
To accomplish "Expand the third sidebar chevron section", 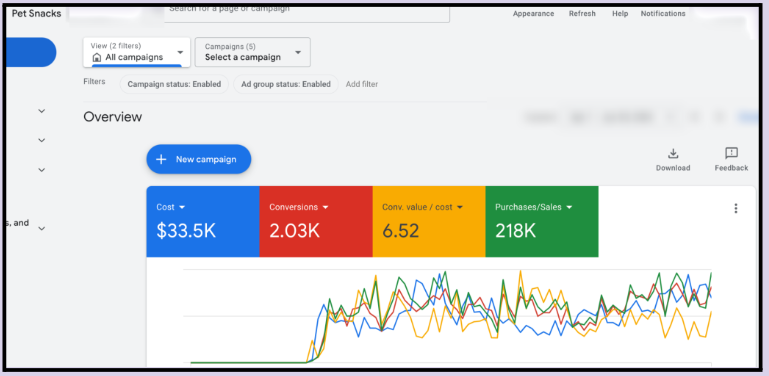I will (42, 170).
